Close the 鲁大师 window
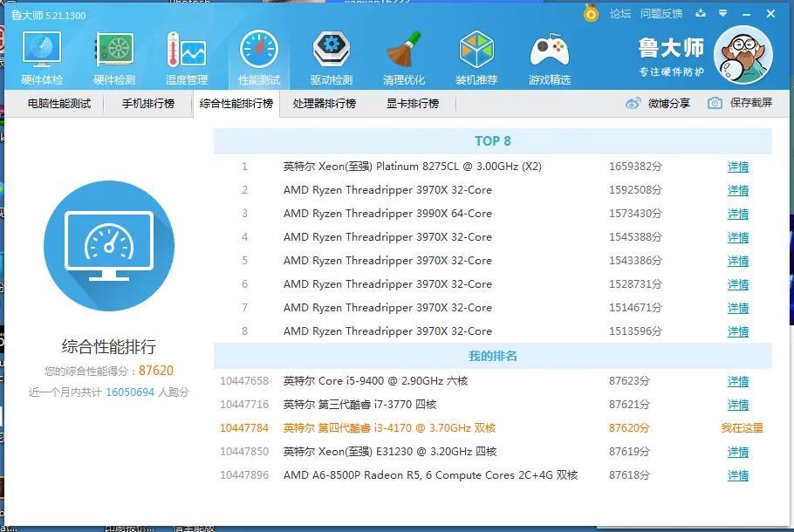794x532 pixels. 770,14
